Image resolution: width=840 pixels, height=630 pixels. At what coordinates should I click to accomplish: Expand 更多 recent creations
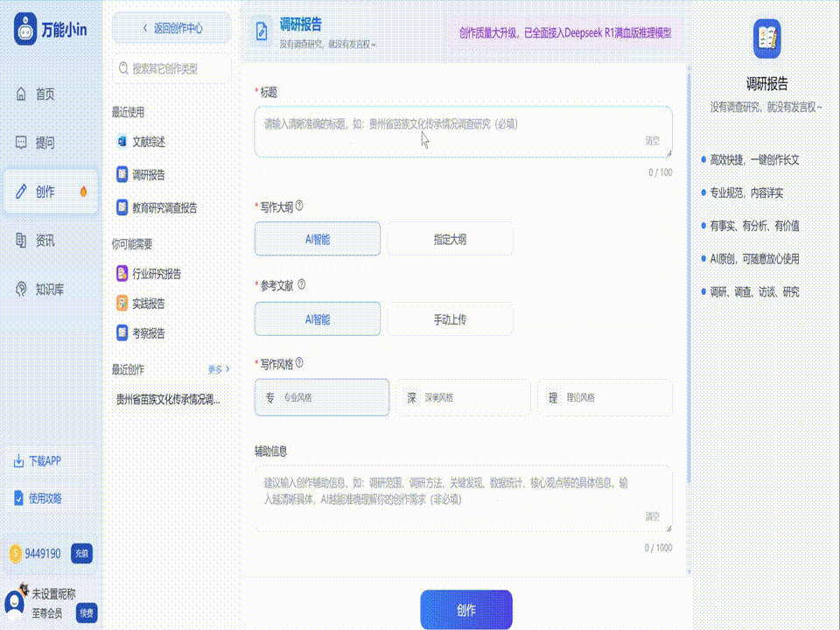(x=219, y=369)
